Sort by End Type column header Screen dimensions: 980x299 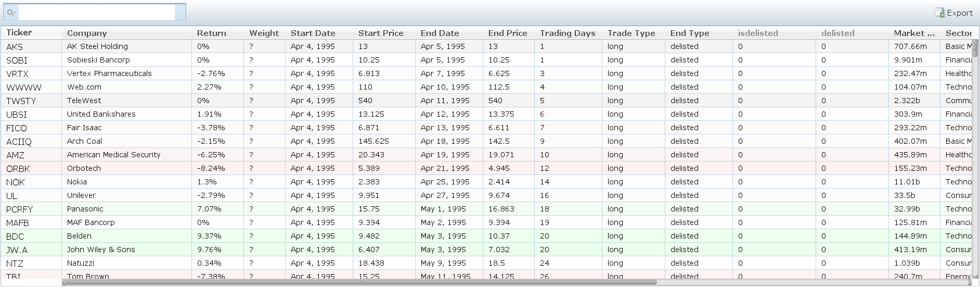click(690, 33)
